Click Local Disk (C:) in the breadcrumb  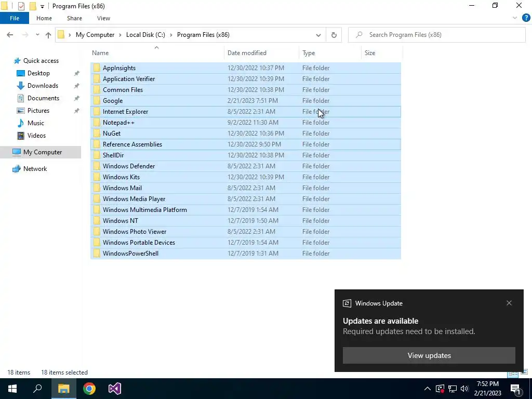[145, 35]
